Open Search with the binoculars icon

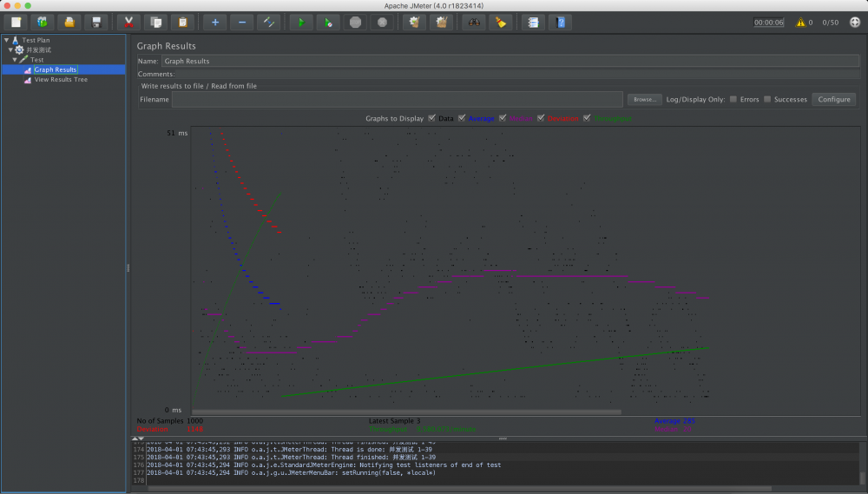point(474,22)
